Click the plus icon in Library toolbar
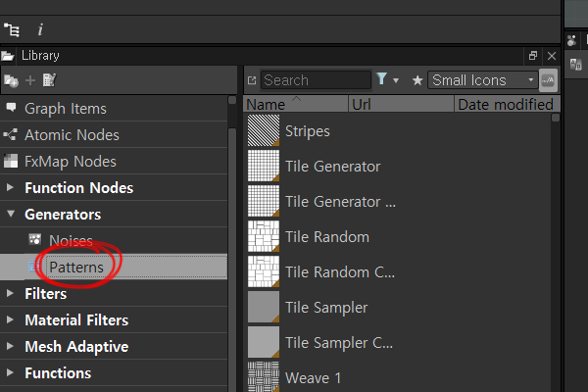Image resolution: width=588 pixels, height=392 pixels. [x=30, y=80]
